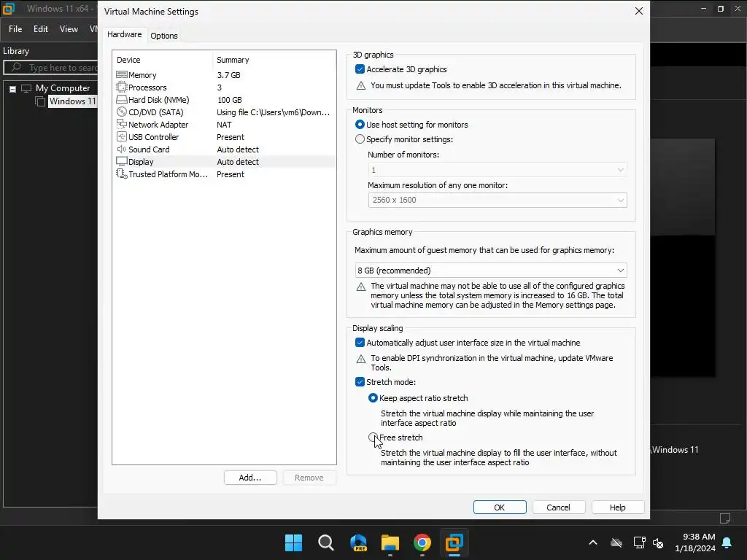Viewport: 747px width, 560px height.
Task: Click the Remove device button
Action: [309, 478]
